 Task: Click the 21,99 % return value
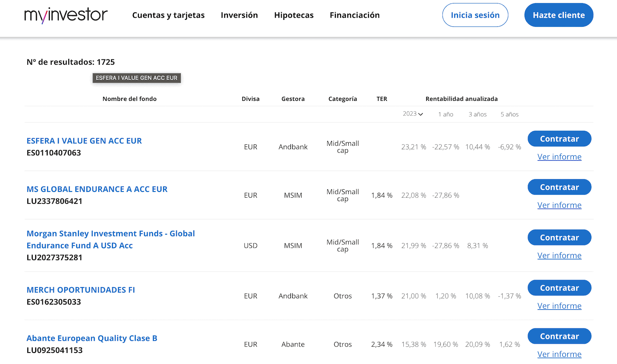[414, 246]
